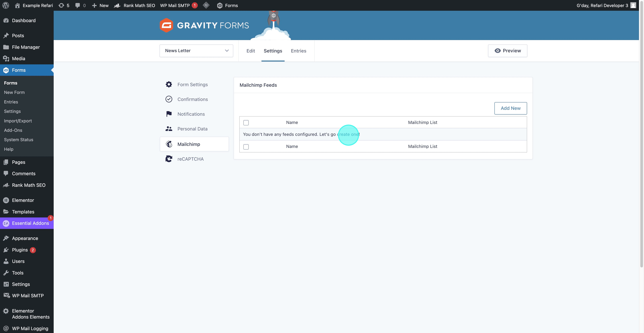Click the Gravity Forms icon in admin bar
This screenshot has width=644, height=333.
(220, 6)
